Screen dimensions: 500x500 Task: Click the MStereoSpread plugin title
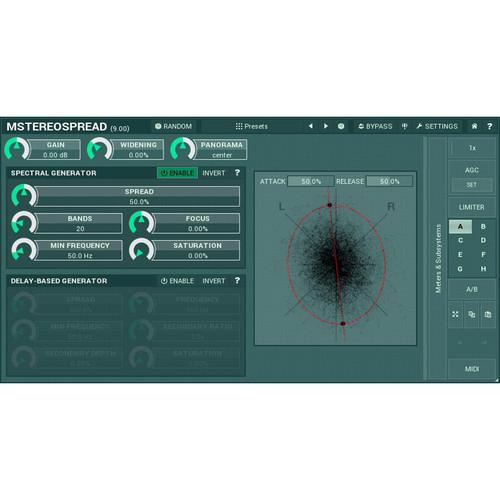[x=57, y=127]
